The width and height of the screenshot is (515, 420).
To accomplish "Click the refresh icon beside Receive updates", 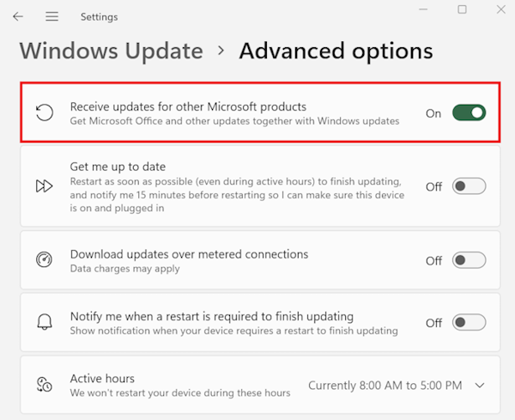I will (x=44, y=113).
